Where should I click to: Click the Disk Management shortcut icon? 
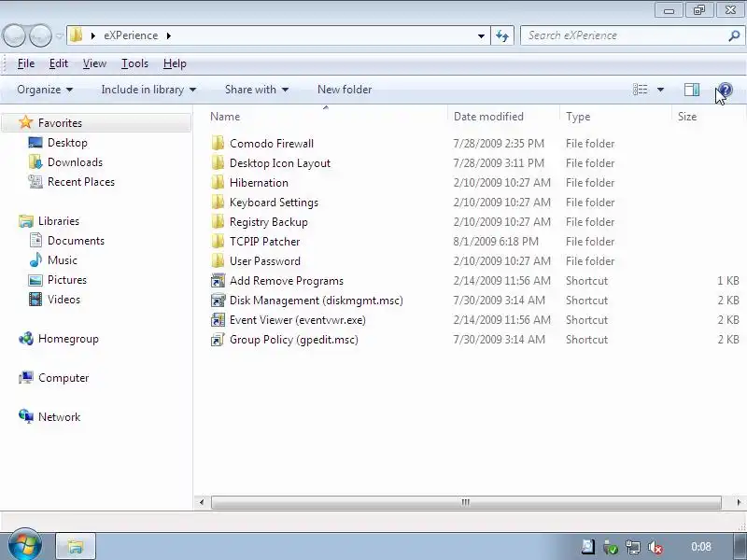pyautogui.click(x=218, y=300)
